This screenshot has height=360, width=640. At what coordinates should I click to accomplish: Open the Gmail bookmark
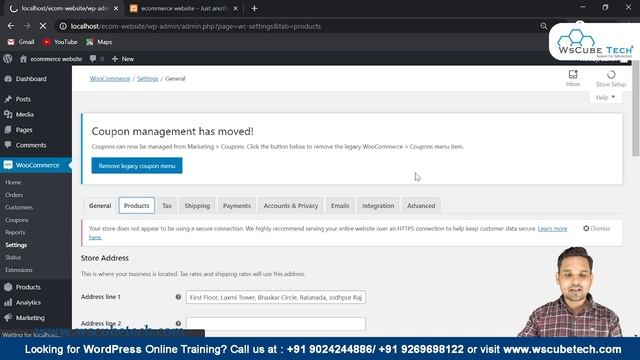pos(21,42)
